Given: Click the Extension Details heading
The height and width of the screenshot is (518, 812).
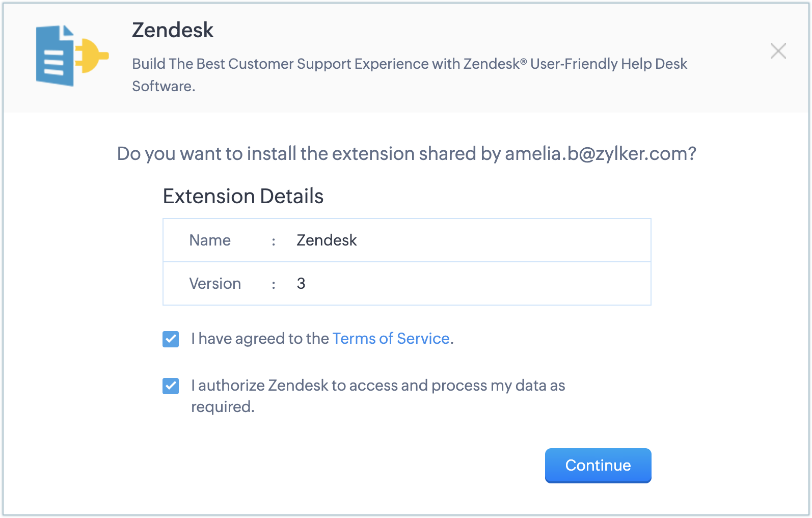Looking at the screenshot, I should coord(243,197).
